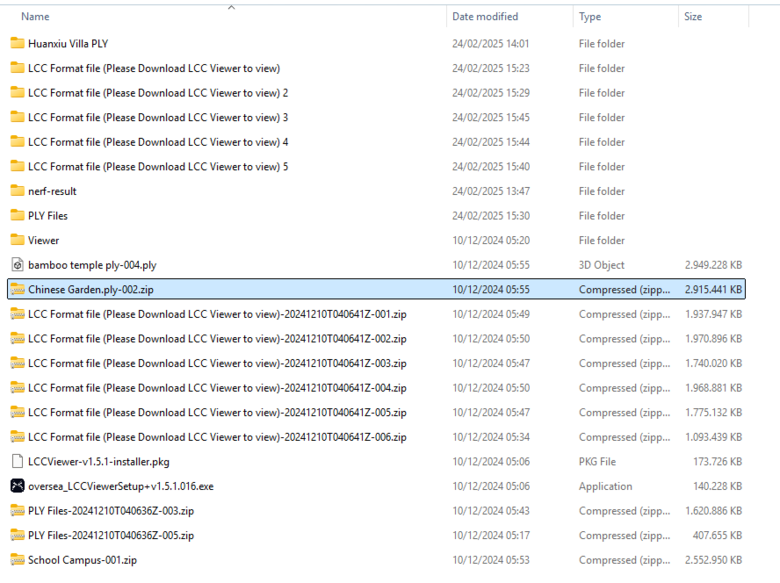The image size is (780, 583).
Task: Collapse sort arrow above Name column
Action: point(231,7)
